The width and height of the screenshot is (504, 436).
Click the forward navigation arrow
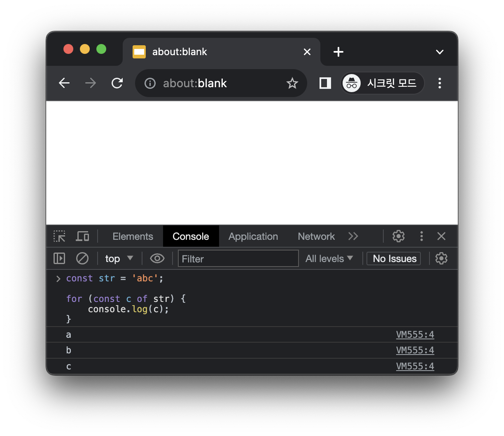click(x=91, y=83)
